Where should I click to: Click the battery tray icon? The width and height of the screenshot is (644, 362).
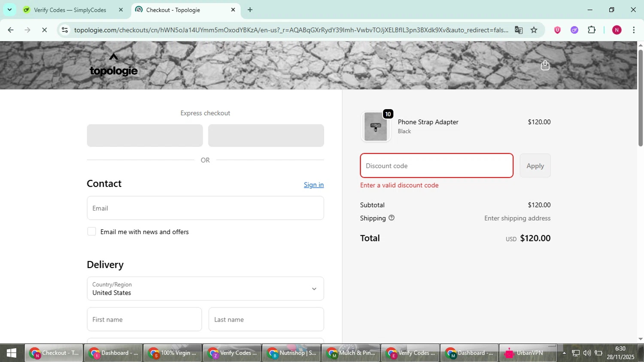[x=598, y=353]
